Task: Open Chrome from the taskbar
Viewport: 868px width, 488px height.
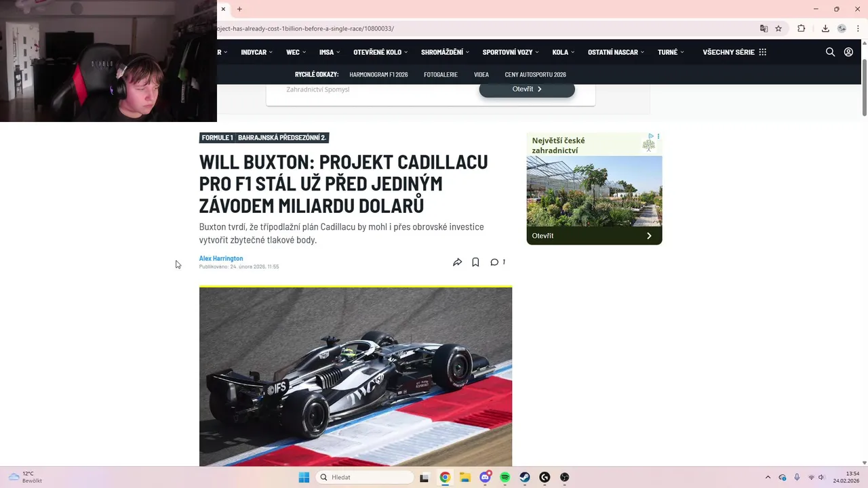Action: [x=445, y=477]
